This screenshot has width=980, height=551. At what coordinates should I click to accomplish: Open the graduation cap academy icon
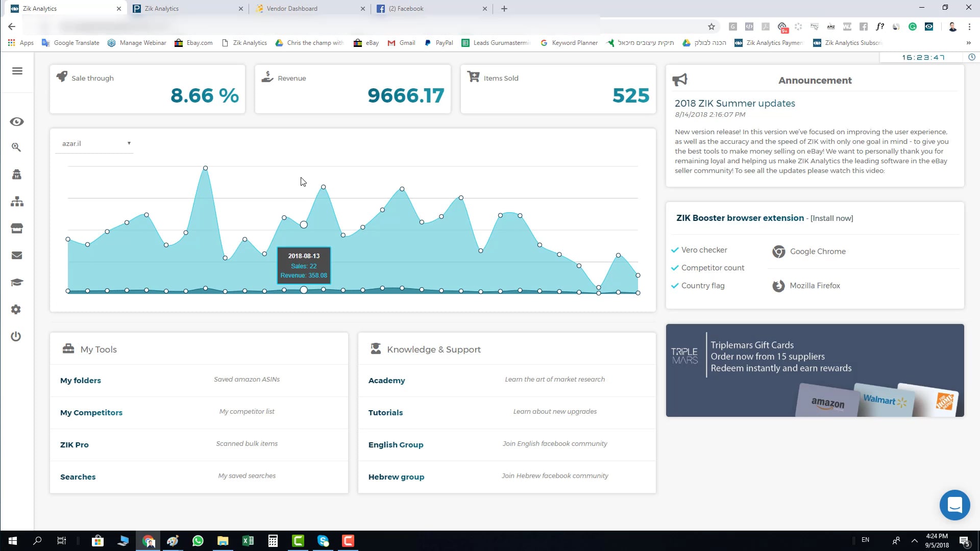[x=17, y=282]
